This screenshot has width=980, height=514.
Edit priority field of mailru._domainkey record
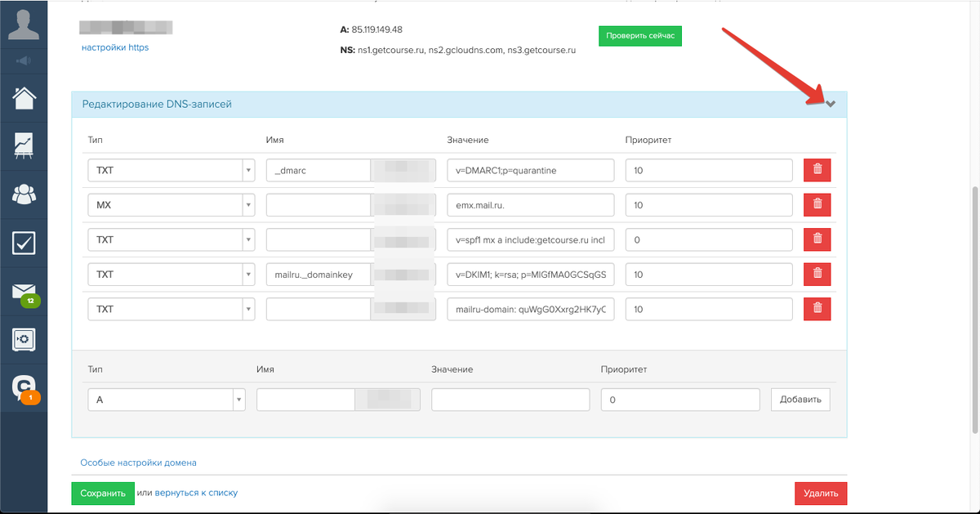[x=709, y=275]
